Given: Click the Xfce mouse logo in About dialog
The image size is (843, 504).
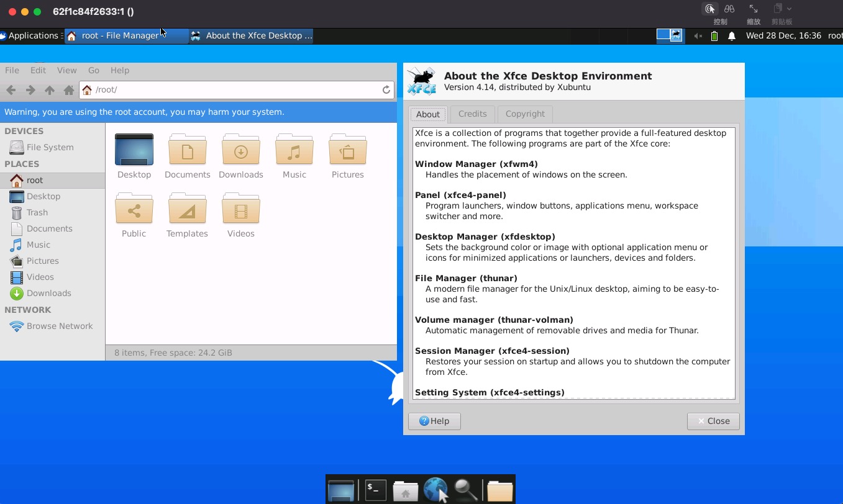Looking at the screenshot, I should (x=421, y=81).
